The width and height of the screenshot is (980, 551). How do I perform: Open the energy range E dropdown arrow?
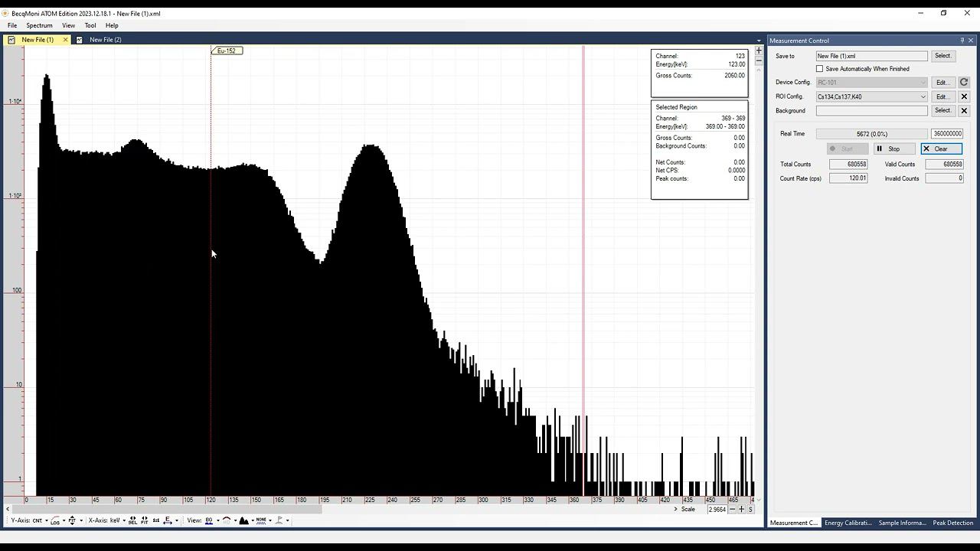coord(177,520)
